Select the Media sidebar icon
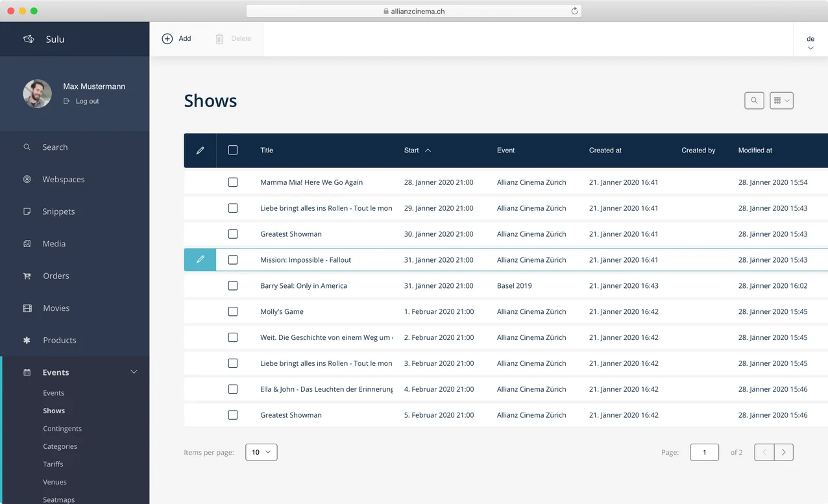The image size is (828, 504). coord(27,243)
